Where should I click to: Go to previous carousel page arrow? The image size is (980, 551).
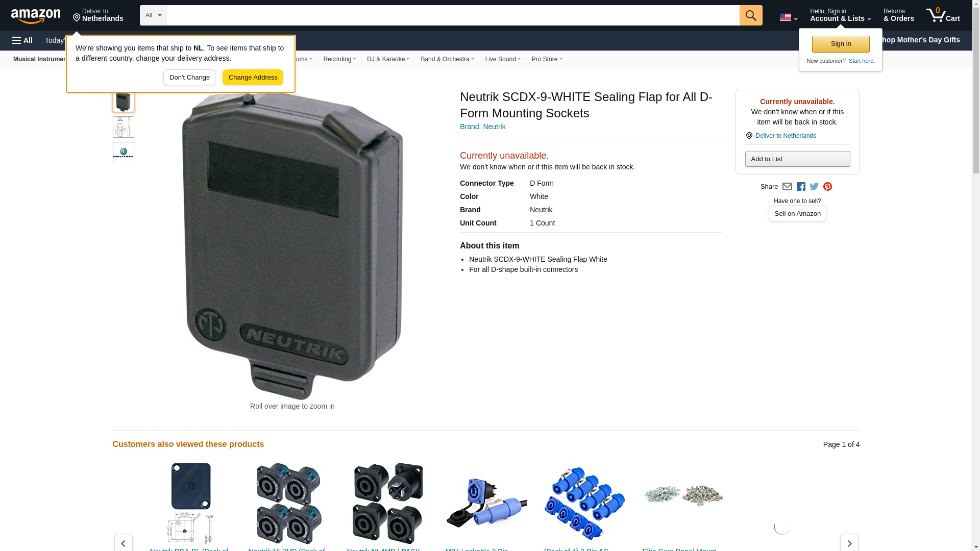[123, 543]
